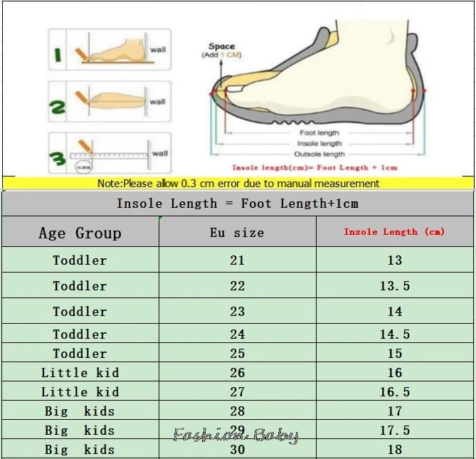The image size is (476, 459).
Task: Select the 'Insole length' diagram label
Action: click(x=319, y=143)
